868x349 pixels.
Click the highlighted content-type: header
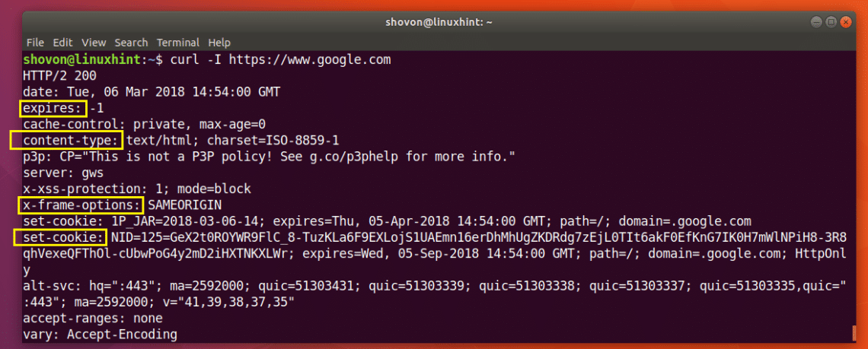(x=66, y=141)
